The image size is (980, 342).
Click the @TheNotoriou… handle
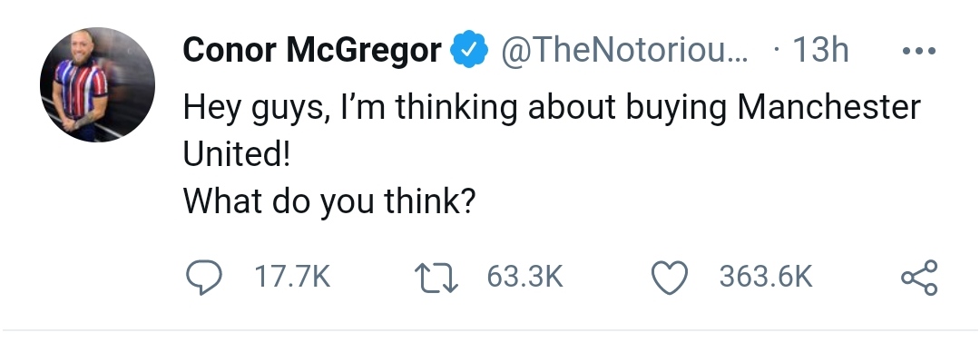(x=622, y=50)
